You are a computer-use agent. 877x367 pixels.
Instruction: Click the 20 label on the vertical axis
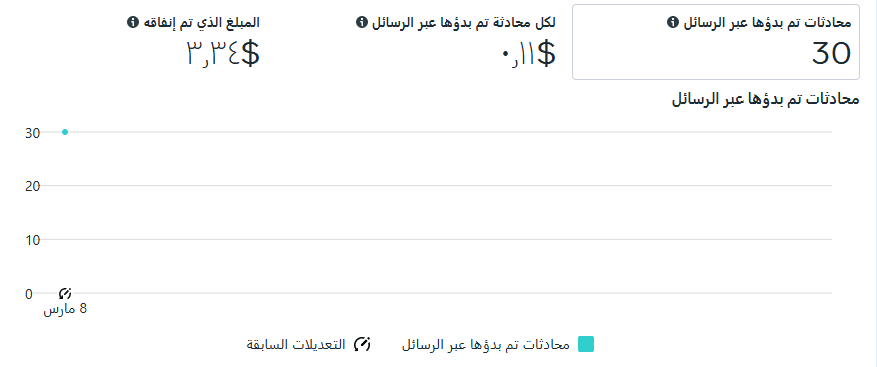pyautogui.click(x=32, y=186)
